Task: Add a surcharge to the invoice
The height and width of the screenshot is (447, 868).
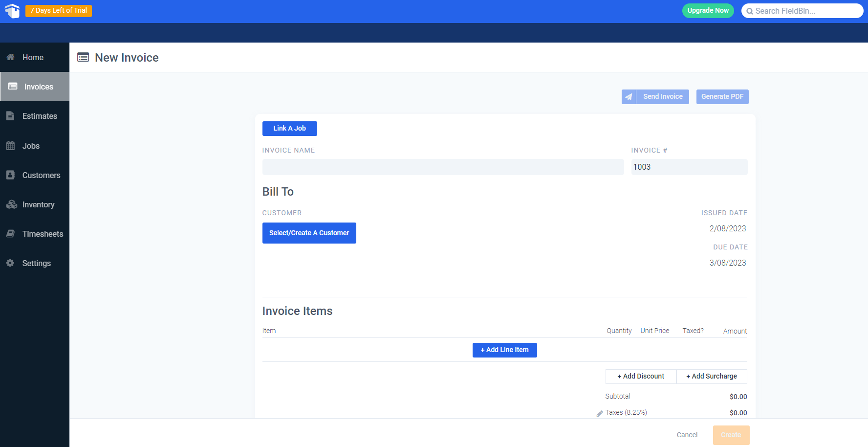Action: click(712, 377)
